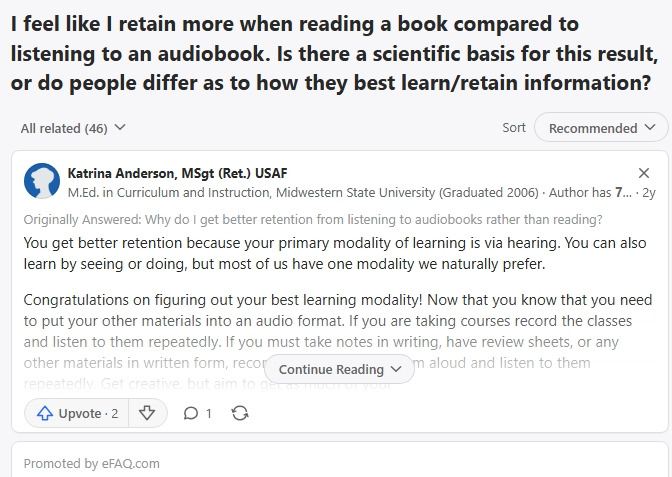Share the answer using the reshare icon
This screenshot has height=477, width=672.
(239, 413)
